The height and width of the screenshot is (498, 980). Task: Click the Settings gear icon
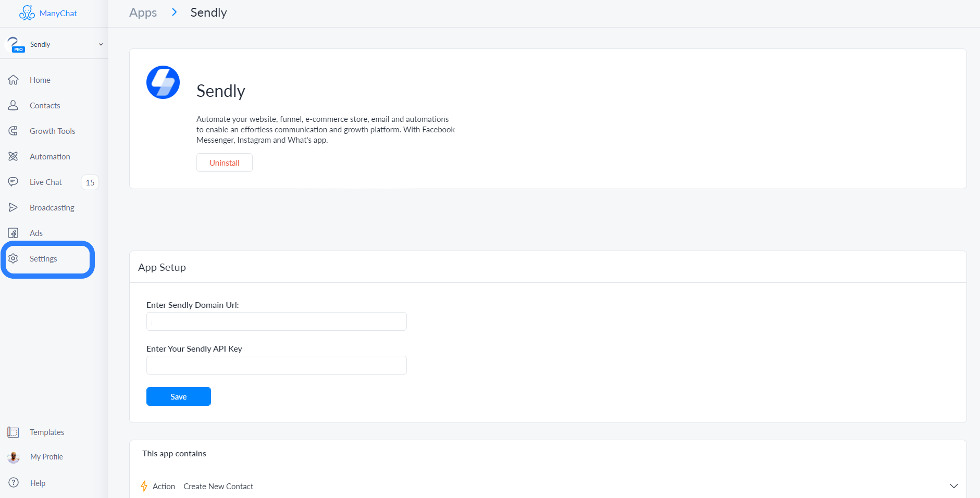(x=14, y=258)
